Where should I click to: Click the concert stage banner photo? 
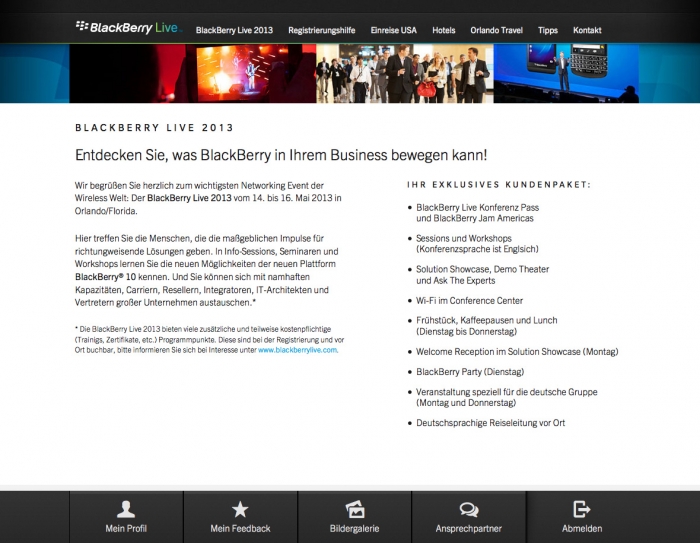(x=193, y=73)
